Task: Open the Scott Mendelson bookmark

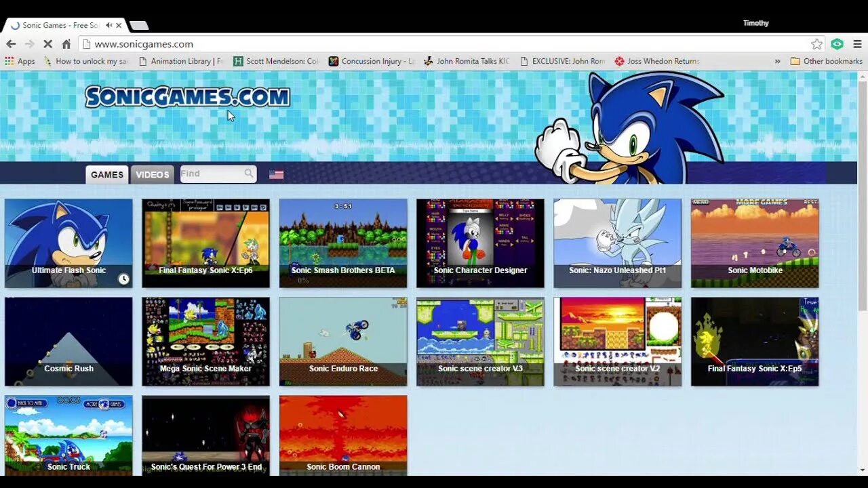Action: coord(275,61)
